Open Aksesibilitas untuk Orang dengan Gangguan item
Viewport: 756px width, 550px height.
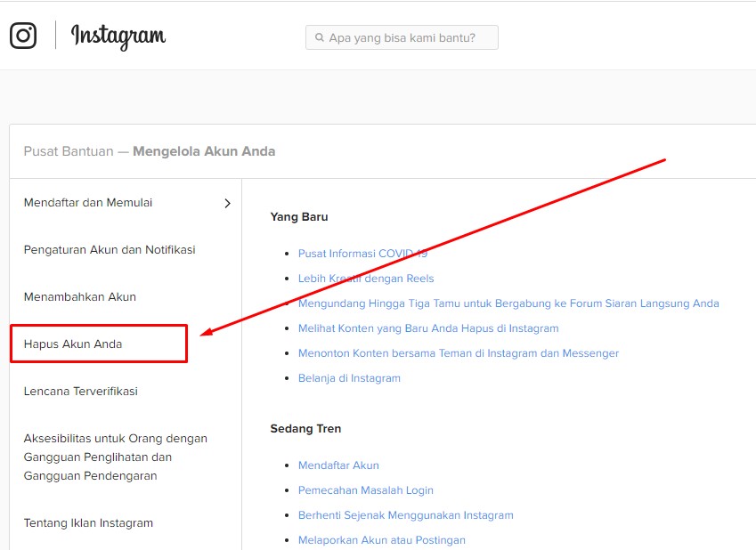pyautogui.click(x=115, y=457)
